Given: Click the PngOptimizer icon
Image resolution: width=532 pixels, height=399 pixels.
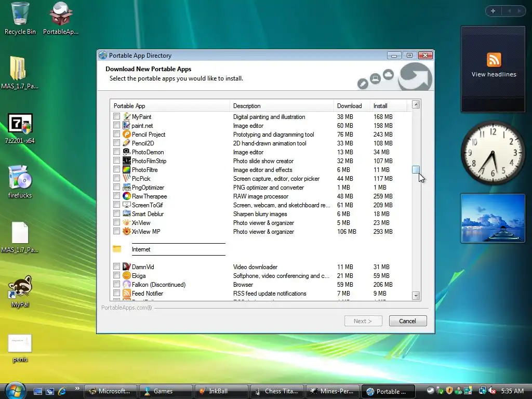Looking at the screenshot, I should (127, 187).
